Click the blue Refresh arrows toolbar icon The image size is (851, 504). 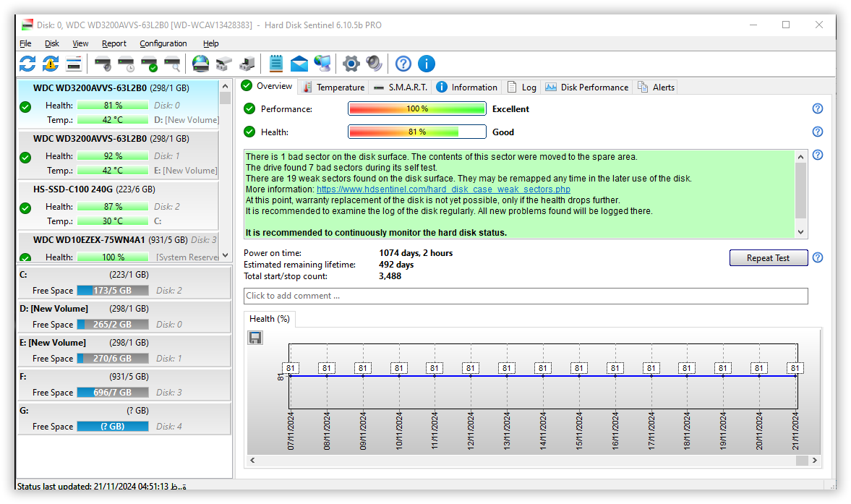point(27,64)
